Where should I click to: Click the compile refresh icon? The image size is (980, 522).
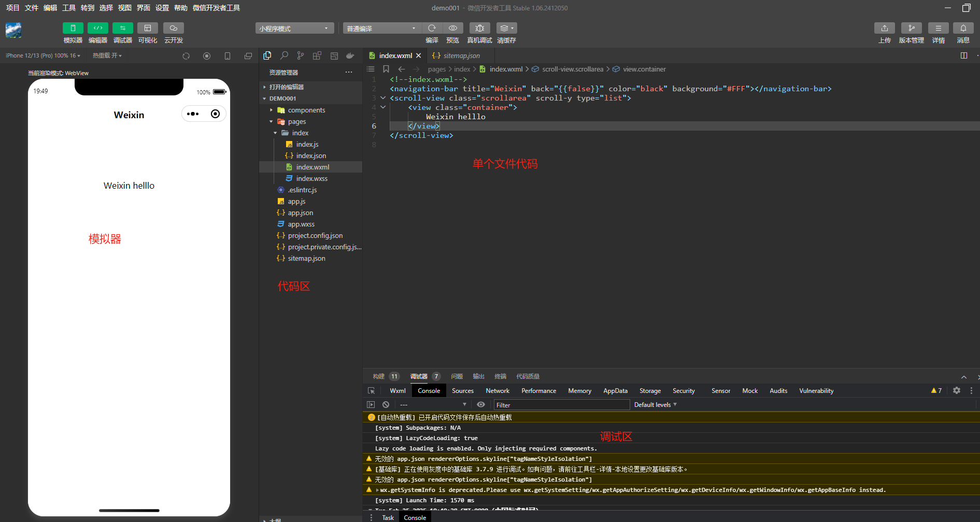[x=431, y=28]
